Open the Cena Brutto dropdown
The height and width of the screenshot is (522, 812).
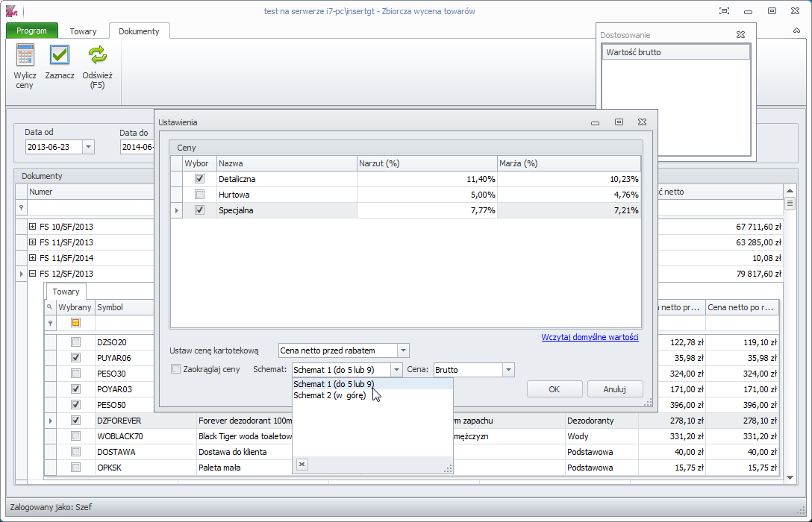(x=508, y=370)
